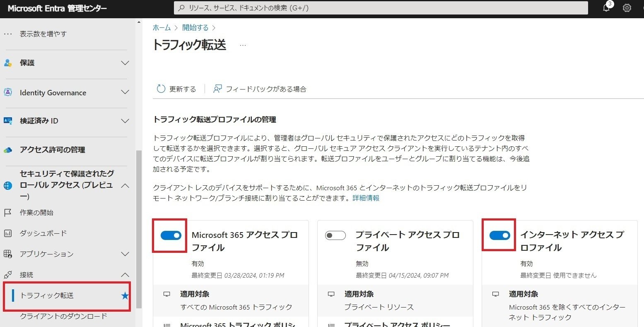Click the プライベート アクセス プロファイル heading
The height and width of the screenshot is (327, 644).
pyautogui.click(x=408, y=241)
